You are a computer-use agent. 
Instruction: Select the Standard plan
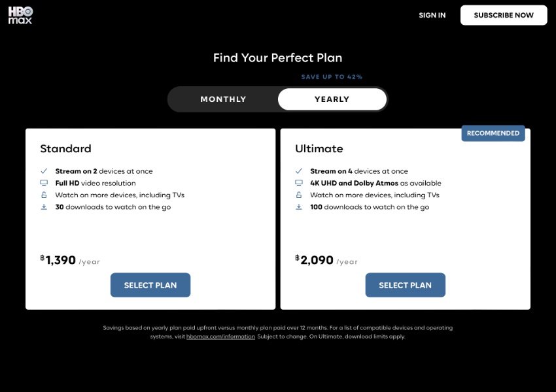click(150, 285)
